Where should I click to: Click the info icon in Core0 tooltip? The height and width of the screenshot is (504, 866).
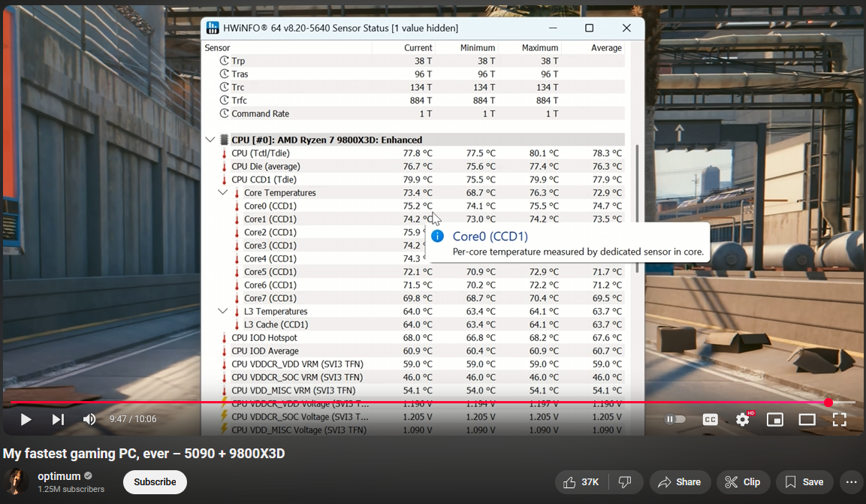pos(437,237)
